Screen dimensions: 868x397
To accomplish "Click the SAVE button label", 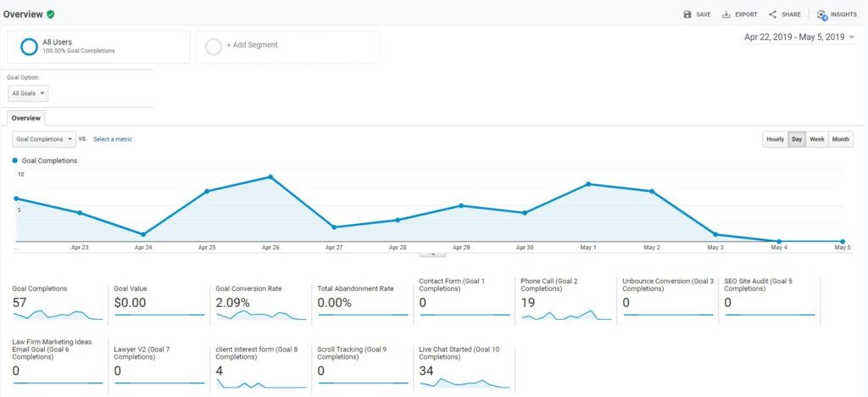I will point(704,15).
